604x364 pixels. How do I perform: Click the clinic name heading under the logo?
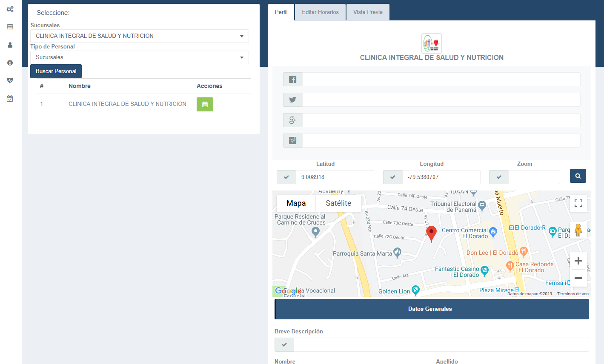432,57
